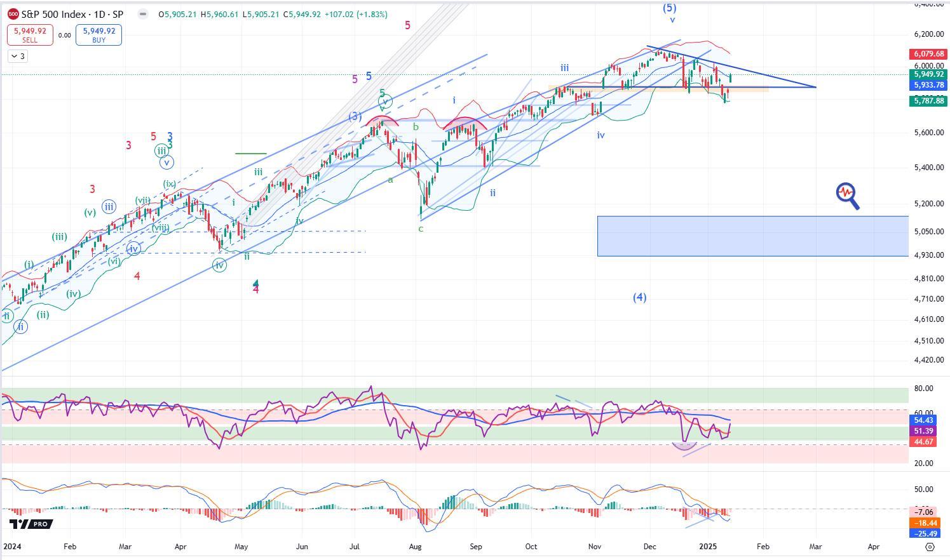The image size is (950, 560).
Task: Select the blue rectangle target zone drawing
Action: click(x=752, y=236)
